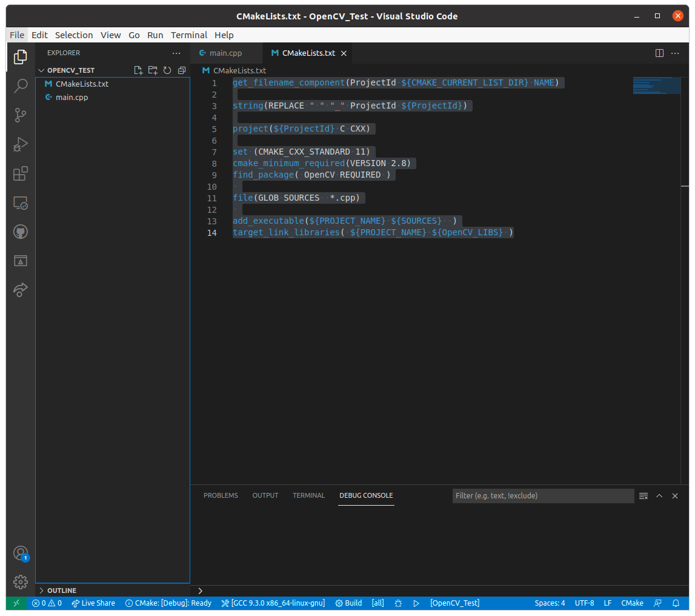
Task: Open the CMake view icon
Action: coord(21,261)
